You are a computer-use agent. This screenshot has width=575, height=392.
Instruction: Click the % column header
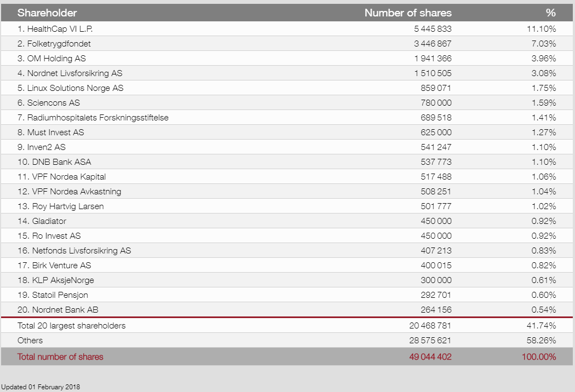(551, 13)
